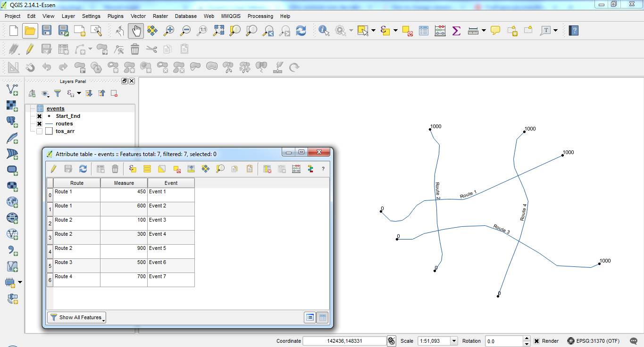Click the Rotation value field

tap(503, 341)
